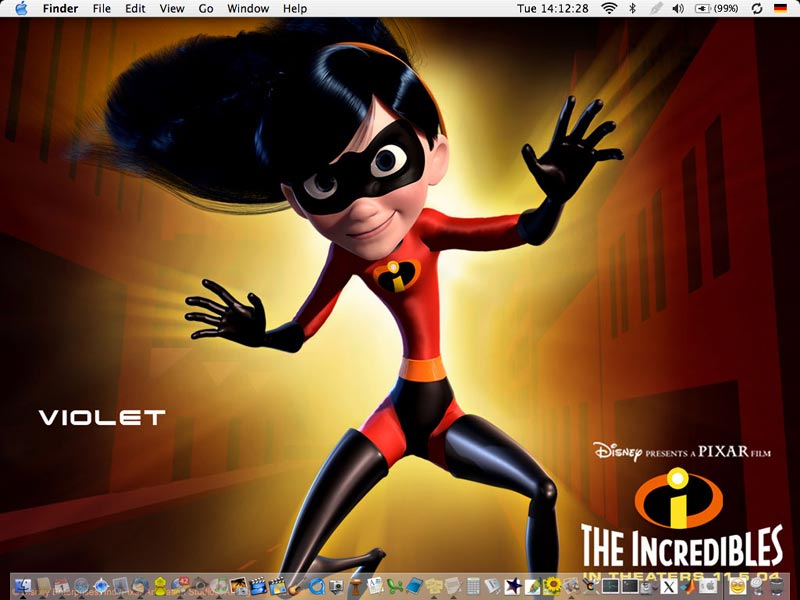Launch Thunderbird from the Dock

(x=140, y=586)
